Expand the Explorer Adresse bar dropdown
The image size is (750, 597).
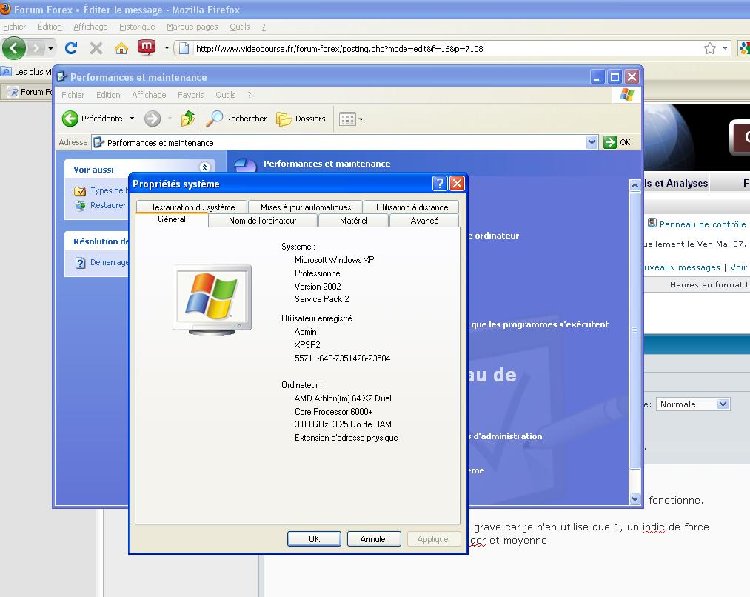point(591,142)
